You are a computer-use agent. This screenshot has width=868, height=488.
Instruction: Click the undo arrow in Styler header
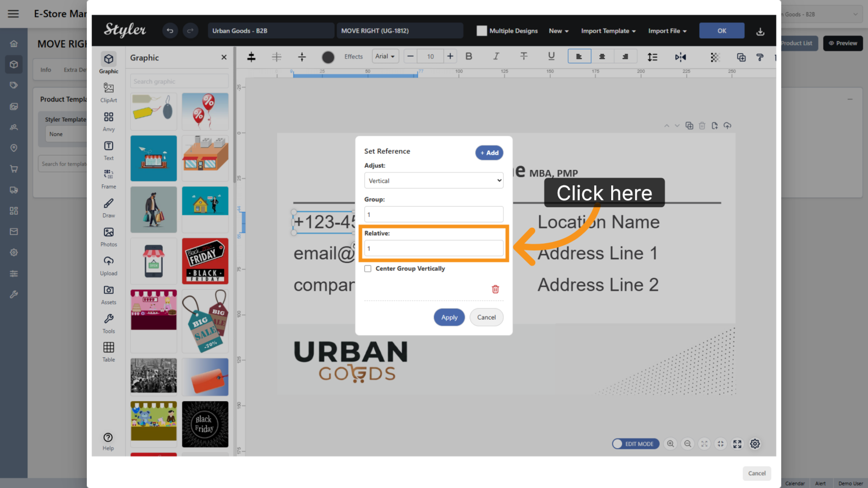169,31
